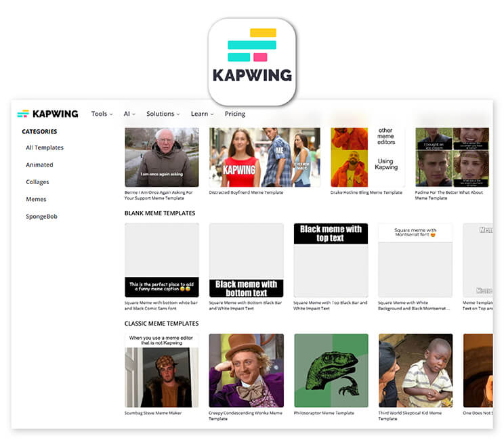Click the Drake Hotline Bling Meme Template title

pyautogui.click(x=366, y=192)
